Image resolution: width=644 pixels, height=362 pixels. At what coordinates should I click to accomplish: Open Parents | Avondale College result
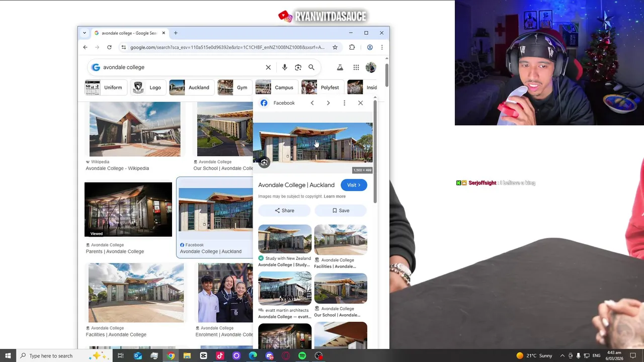pos(115,251)
